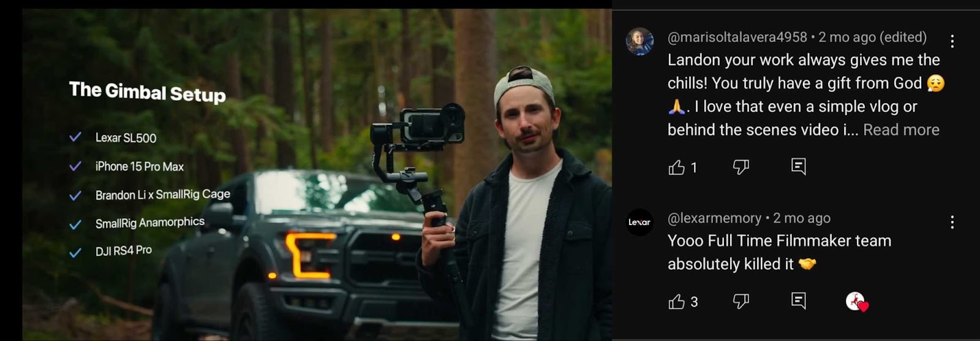Expand comment with Read more

[x=901, y=130]
